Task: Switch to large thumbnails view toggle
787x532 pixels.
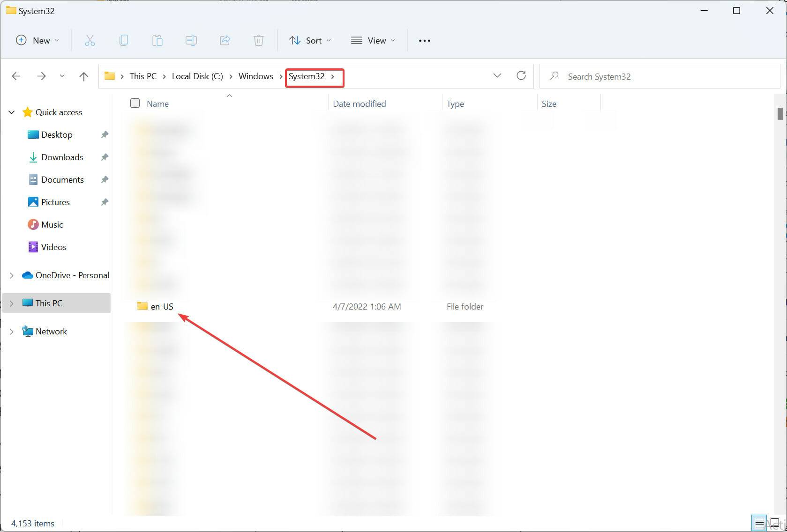Action: (774, 523)
